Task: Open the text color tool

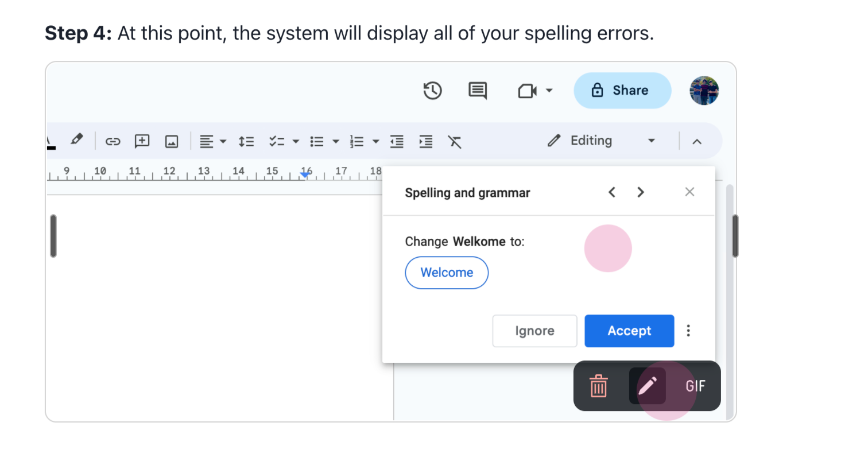Action: click(51, 141)
